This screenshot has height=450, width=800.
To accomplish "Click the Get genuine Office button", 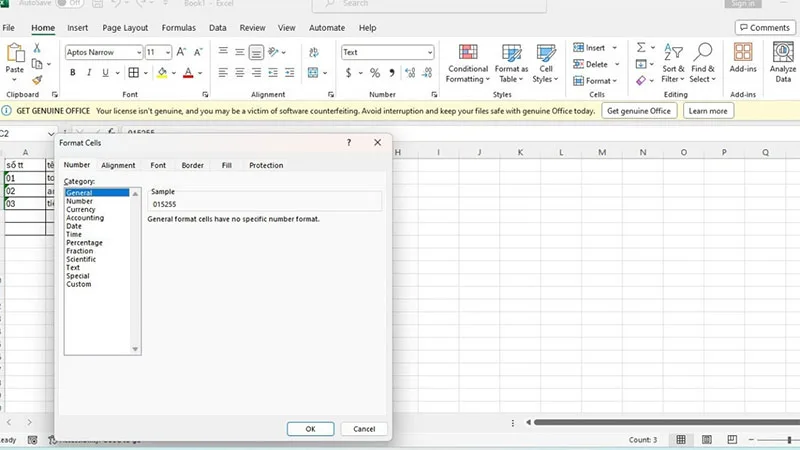I will pyautogui.click(x=639, y=111).
